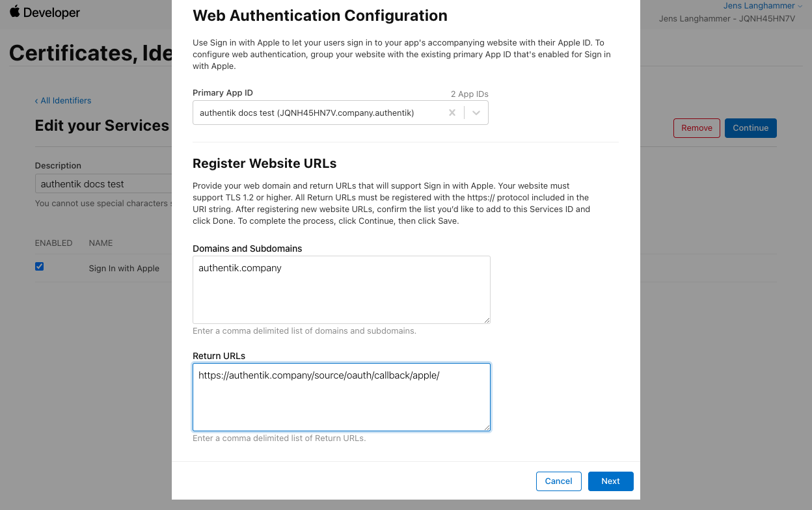
Task: Click Continue to save the Services ID
Action: click(x=750, y=127)
